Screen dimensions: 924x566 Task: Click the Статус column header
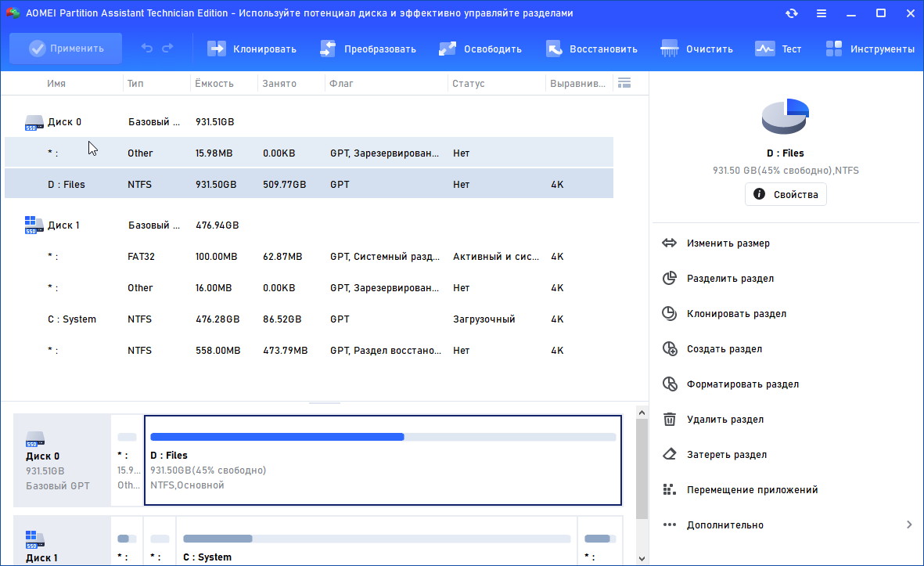[469, 84]
